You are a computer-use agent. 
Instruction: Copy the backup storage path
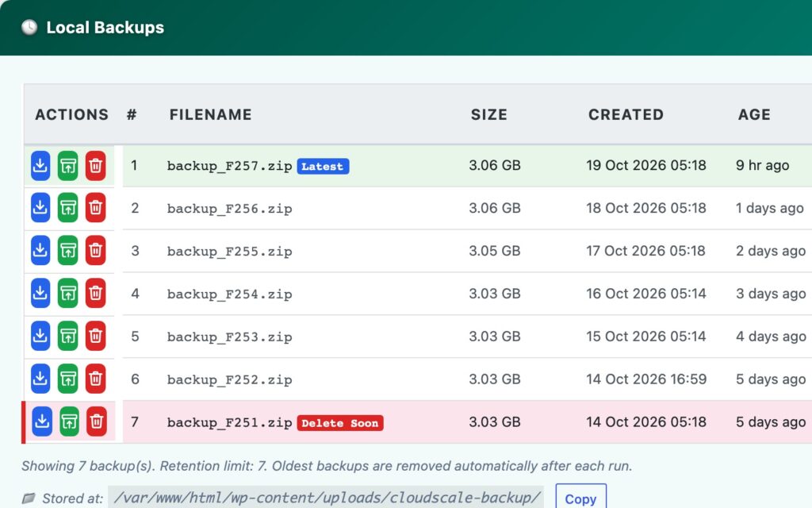580,498
